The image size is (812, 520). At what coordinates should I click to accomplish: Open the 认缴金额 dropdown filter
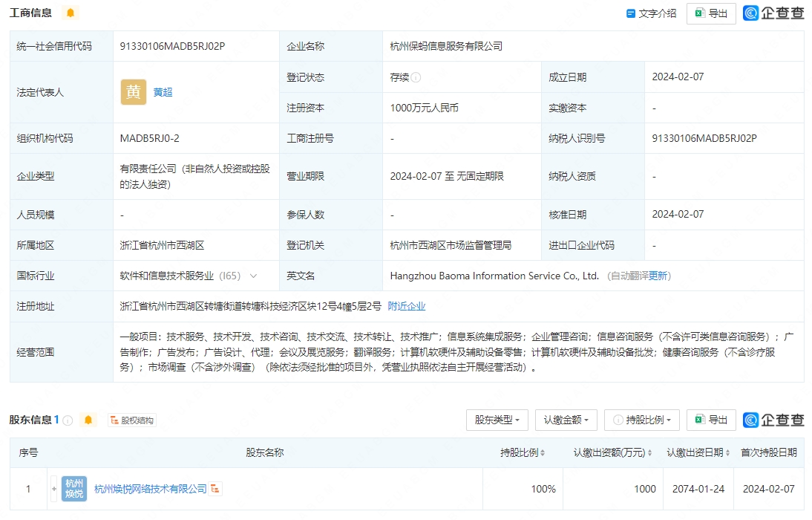[x=566, y=420]
